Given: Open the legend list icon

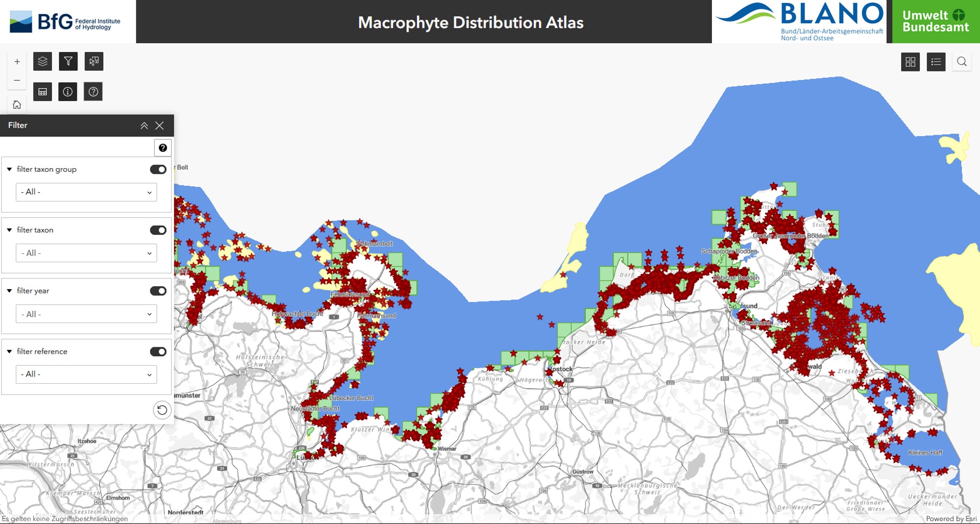Looking at the screenshot, I should pyautogui.click(x=935, y=62).
